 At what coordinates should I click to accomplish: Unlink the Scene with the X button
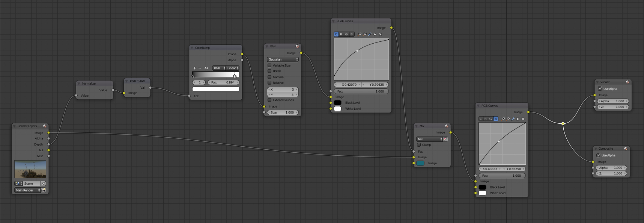point(43,184)
